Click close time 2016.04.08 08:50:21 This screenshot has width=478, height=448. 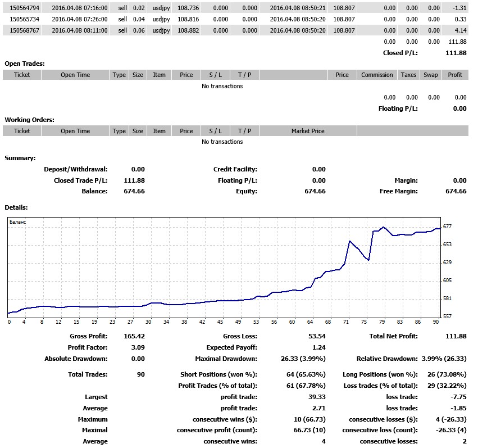[298, 8]
